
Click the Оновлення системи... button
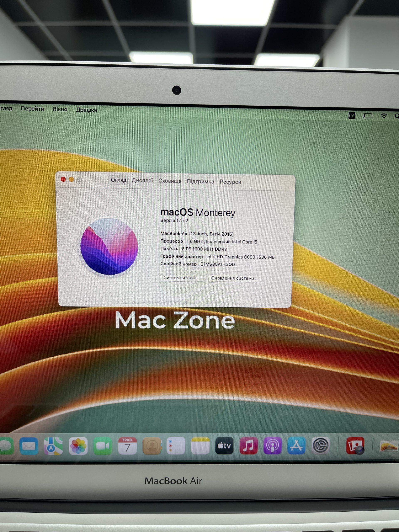[234, 278]
